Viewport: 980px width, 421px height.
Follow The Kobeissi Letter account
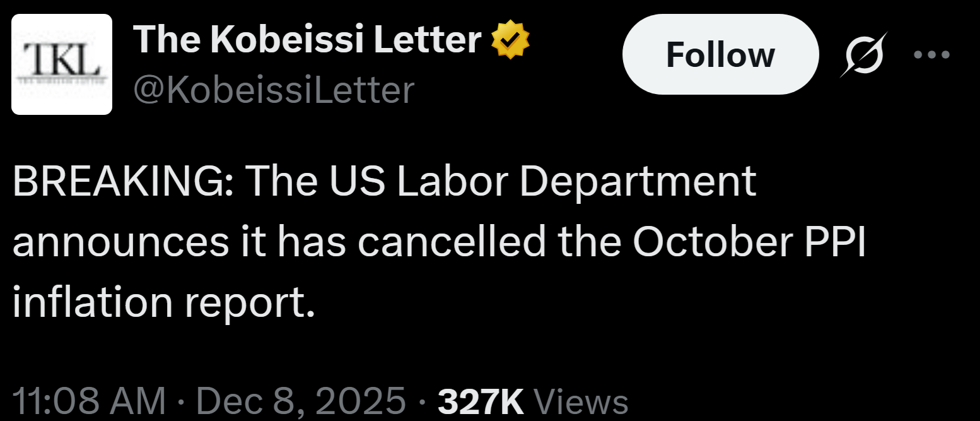tap(720, 55)
